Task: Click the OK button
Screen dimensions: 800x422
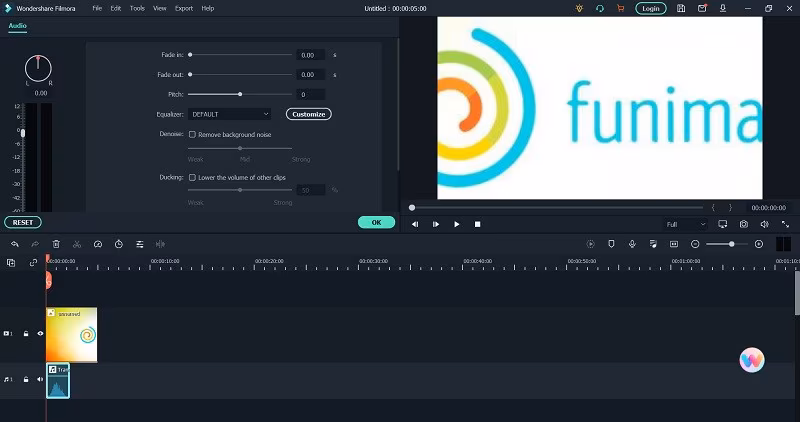Action: 377,222
